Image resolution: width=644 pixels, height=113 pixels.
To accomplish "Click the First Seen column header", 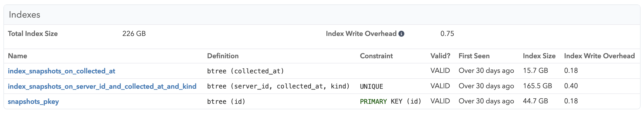I will (x=474, y=56).
